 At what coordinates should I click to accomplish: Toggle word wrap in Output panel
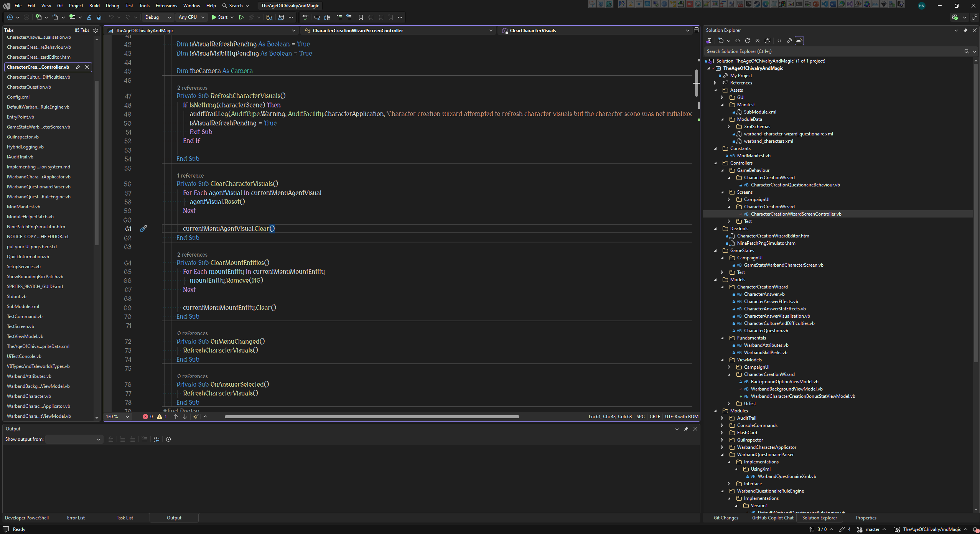click(x=156, y=439)
